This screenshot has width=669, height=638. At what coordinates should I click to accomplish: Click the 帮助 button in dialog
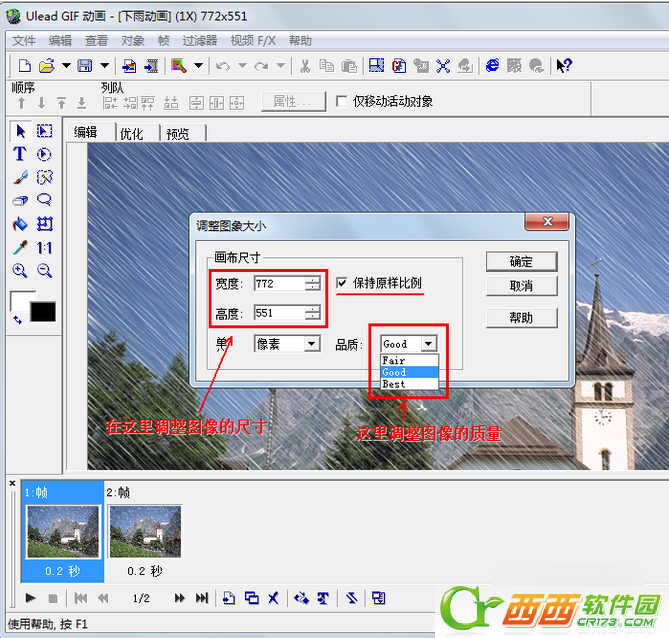coord(521,318)
